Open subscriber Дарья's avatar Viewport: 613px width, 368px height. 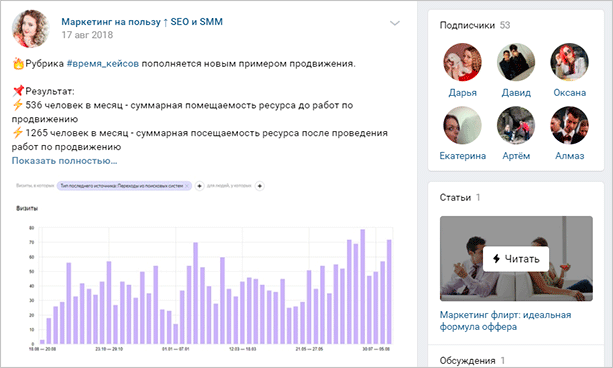point(462,62)
